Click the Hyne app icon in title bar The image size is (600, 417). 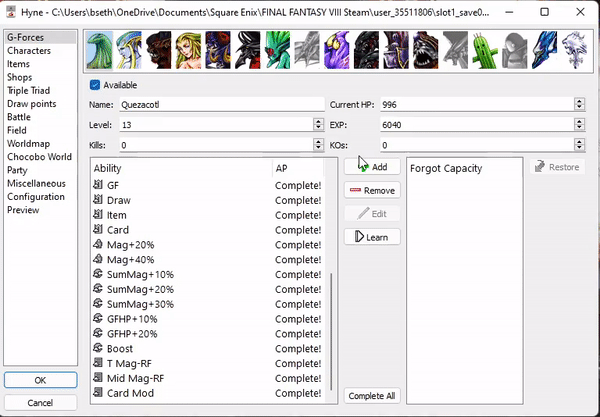coord(11,12)
